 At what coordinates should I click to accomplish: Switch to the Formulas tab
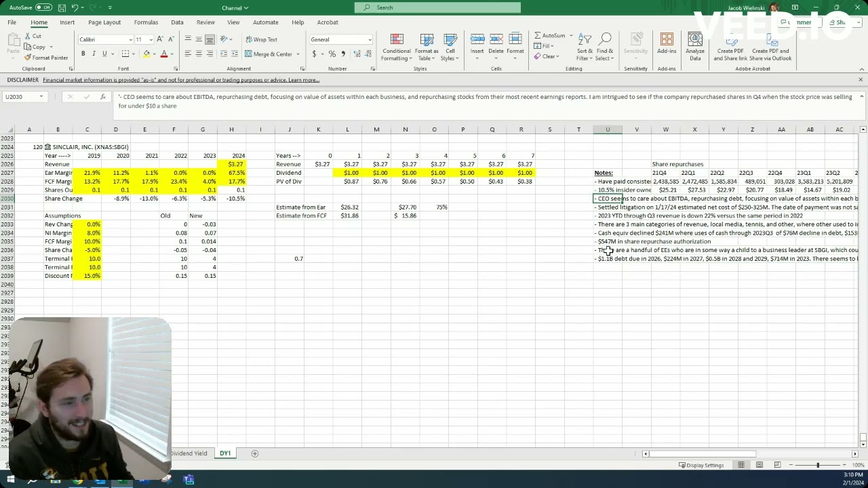(x=146, y=22)
